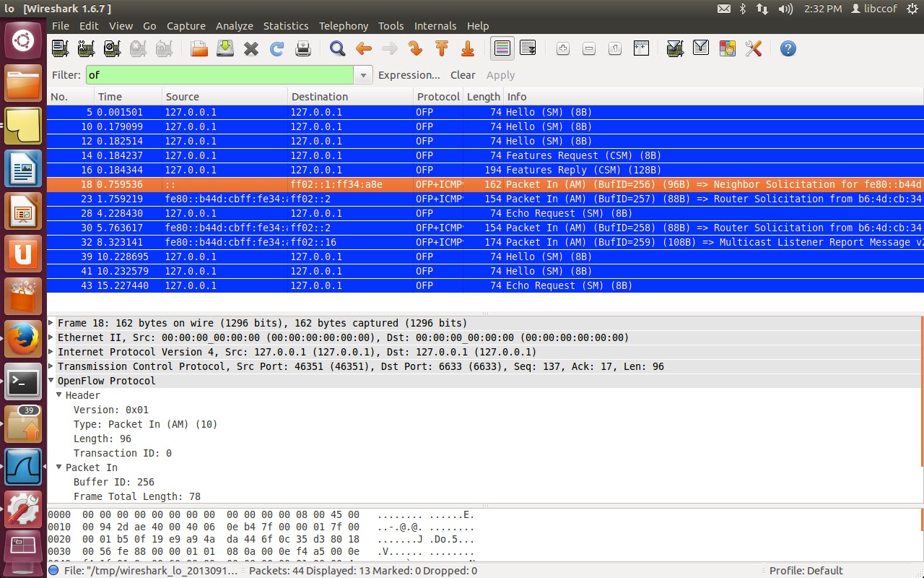Viewport: 924px width, 578px height.
Task: Sort by the Time column header
Action: (128, 97)
